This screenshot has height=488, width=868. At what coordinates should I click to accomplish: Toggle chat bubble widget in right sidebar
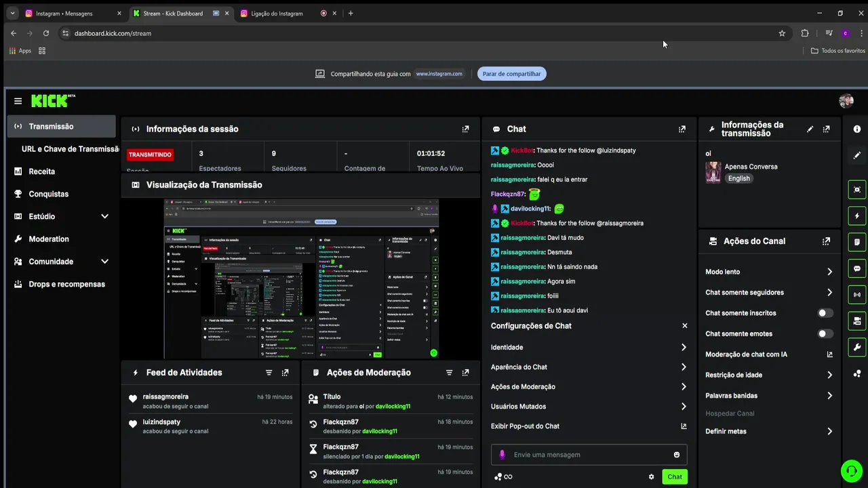pyautogui.click(x=857, y=268)
